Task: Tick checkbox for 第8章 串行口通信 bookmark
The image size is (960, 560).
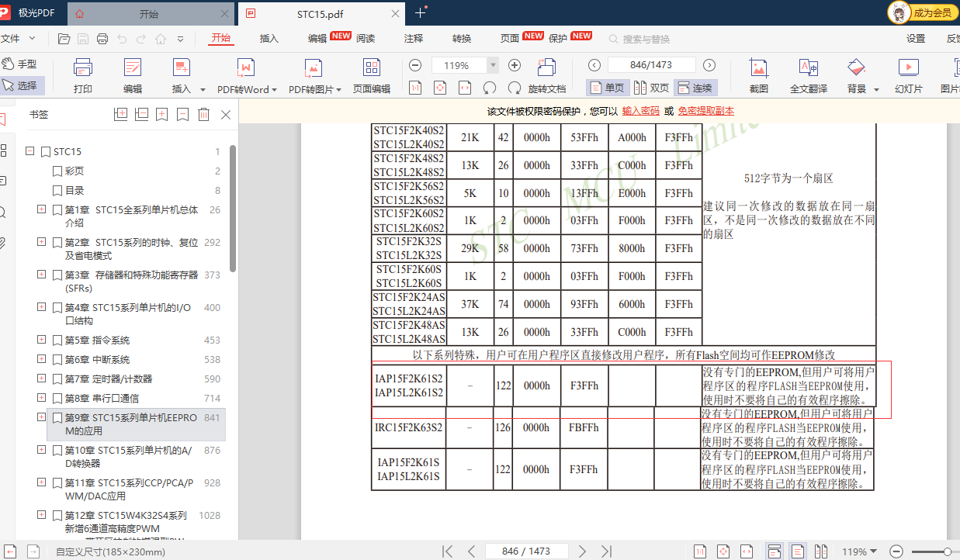Action: pyautogui.click(x=57, y=399)
